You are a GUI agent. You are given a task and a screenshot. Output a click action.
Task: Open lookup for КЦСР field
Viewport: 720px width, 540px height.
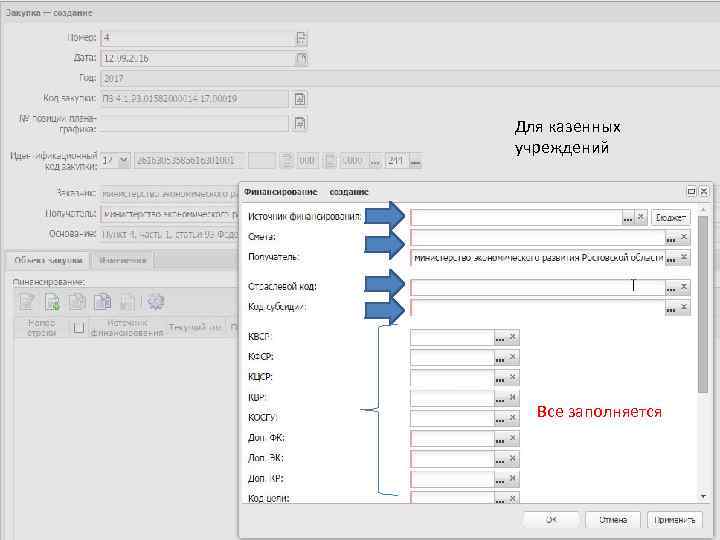coord(500,378)
